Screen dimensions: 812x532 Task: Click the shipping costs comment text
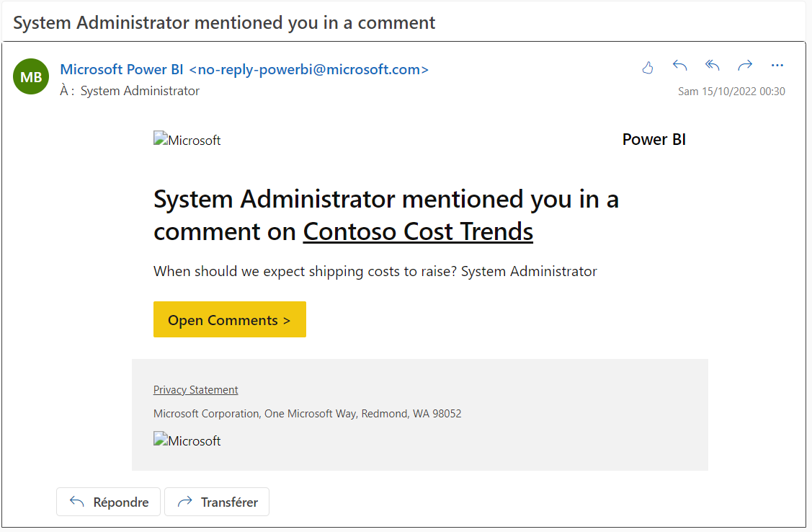coord(375,272)
